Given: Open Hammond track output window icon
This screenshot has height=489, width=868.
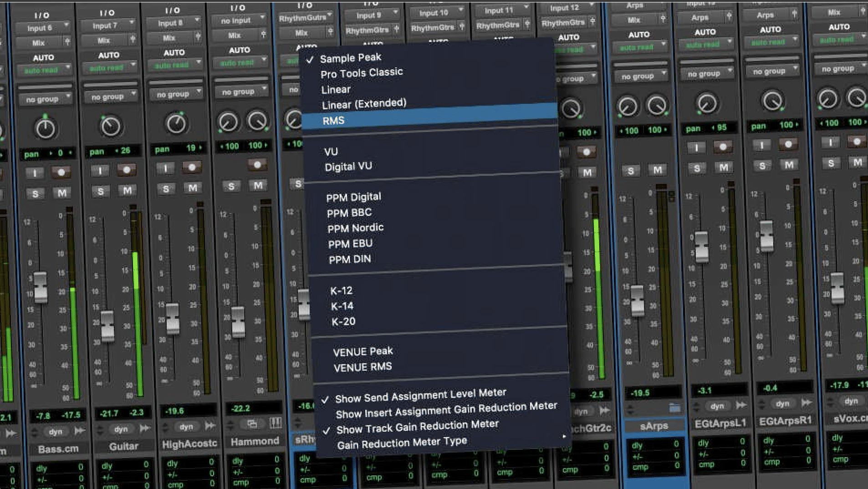Looking at the screenshot, I should (252, 424).
